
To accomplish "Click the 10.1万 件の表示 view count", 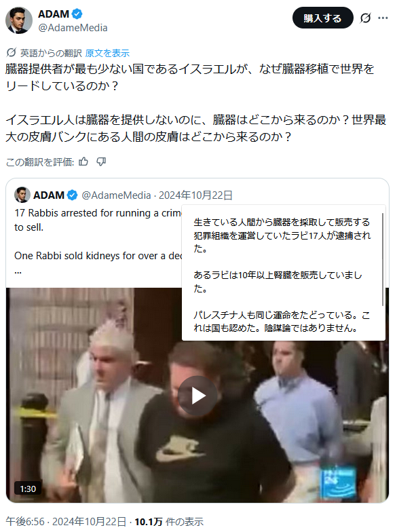I will pos(169,521).
